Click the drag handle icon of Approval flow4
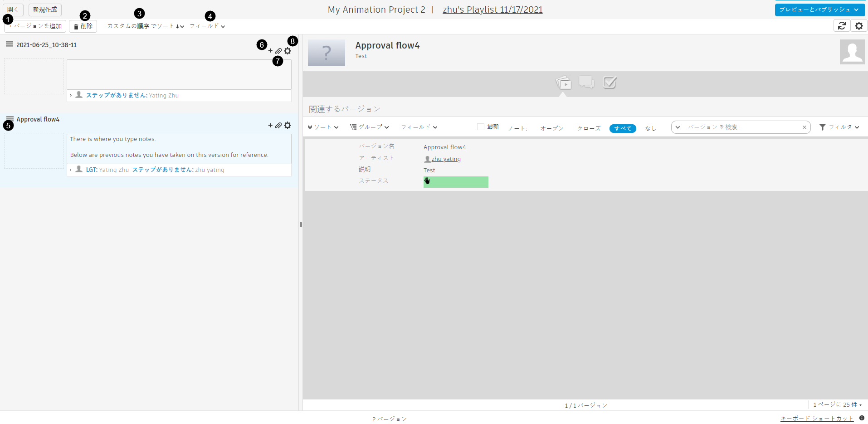The height and width of the screenshot is (424, 868). 10,118
